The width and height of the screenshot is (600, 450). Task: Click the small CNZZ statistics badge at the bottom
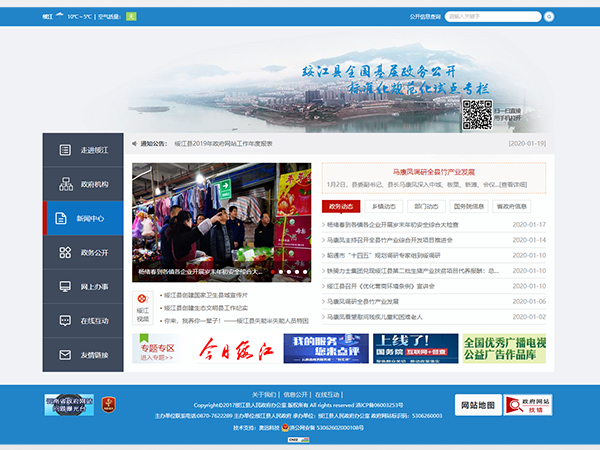pos(298,440)
